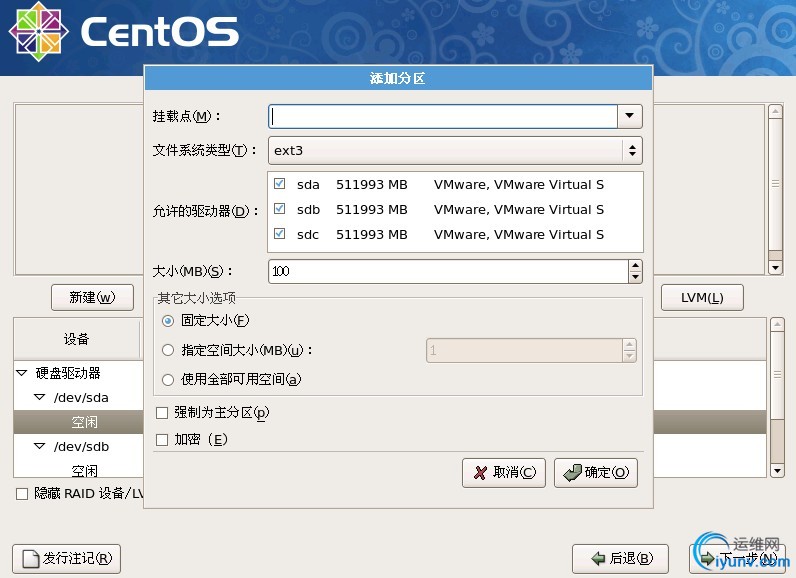Select the highlighted 空闲 row under /dev/sda
Viewport: 796px width, 578px height.
pyautogui.click(x=79, y=422)
